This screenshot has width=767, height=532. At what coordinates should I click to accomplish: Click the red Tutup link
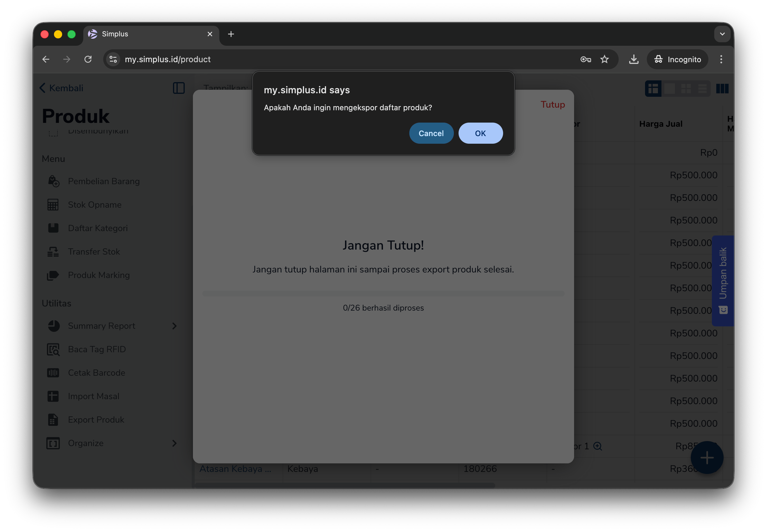552,105
